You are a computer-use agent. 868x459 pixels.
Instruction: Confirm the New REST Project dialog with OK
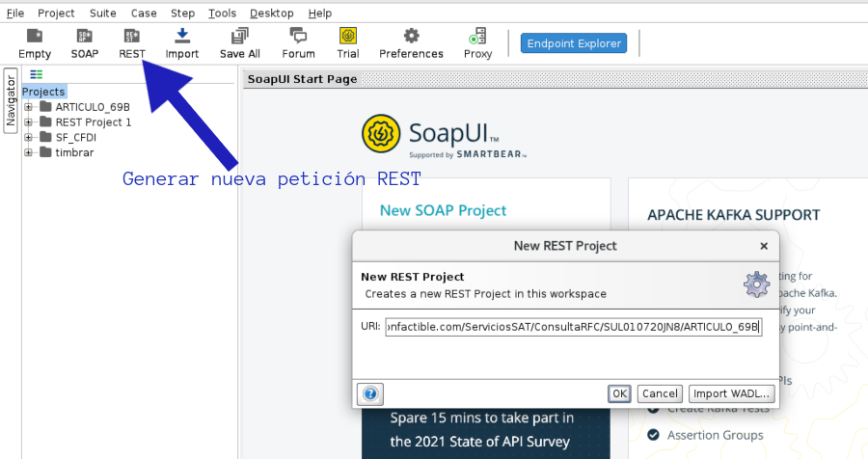point(619,393)
